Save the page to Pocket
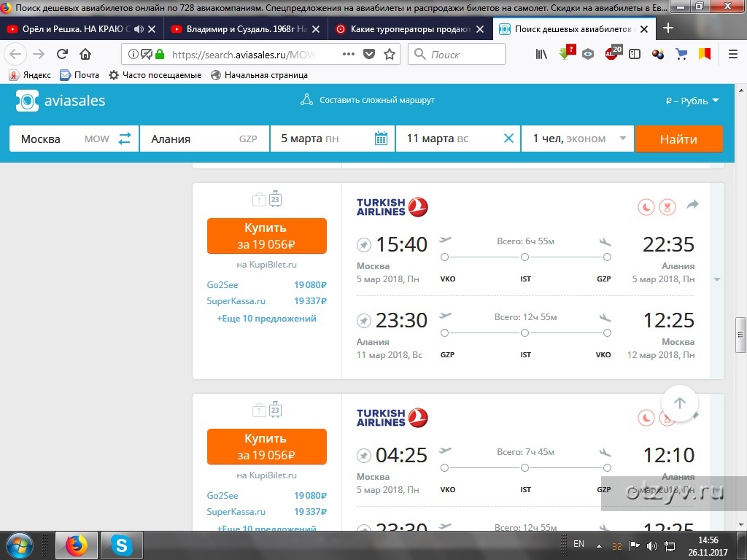Viewport: 747px width, 560px height. pyautogui.click(x=369, y=54)
